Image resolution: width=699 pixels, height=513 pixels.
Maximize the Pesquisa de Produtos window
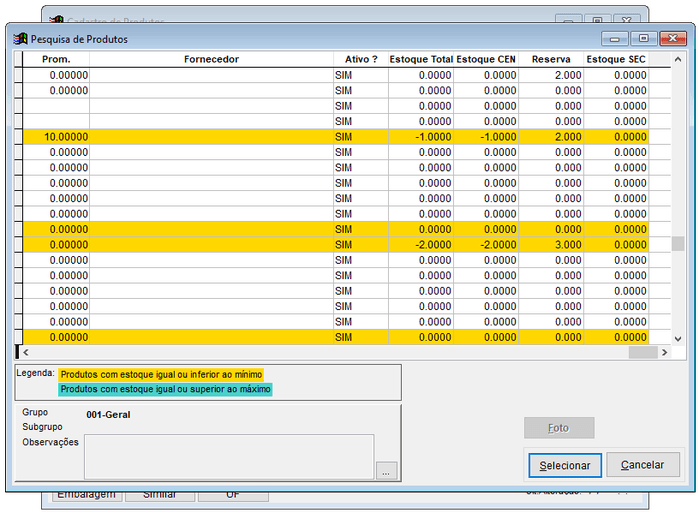point(643,39)
